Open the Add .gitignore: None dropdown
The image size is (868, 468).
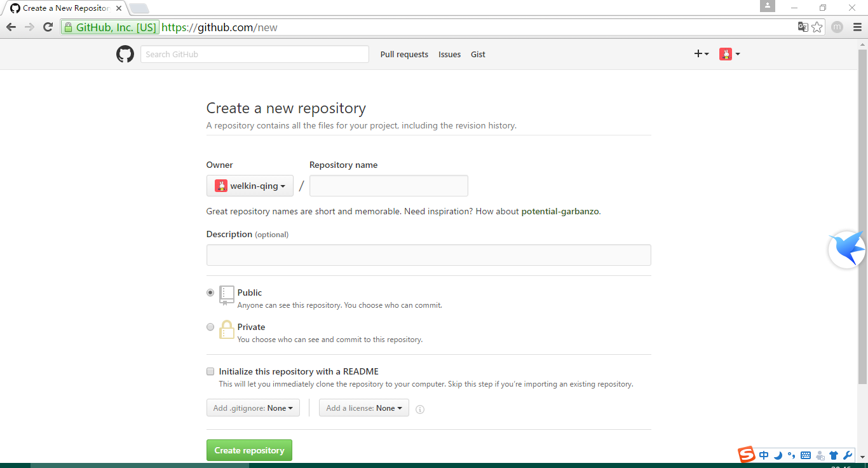tap(253, 408)
